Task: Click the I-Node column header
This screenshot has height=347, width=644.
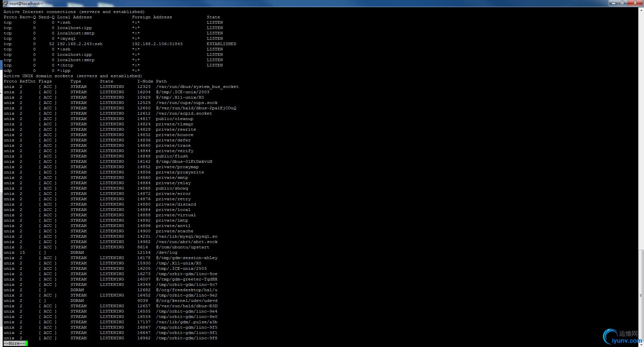Action: click(145, 81)
